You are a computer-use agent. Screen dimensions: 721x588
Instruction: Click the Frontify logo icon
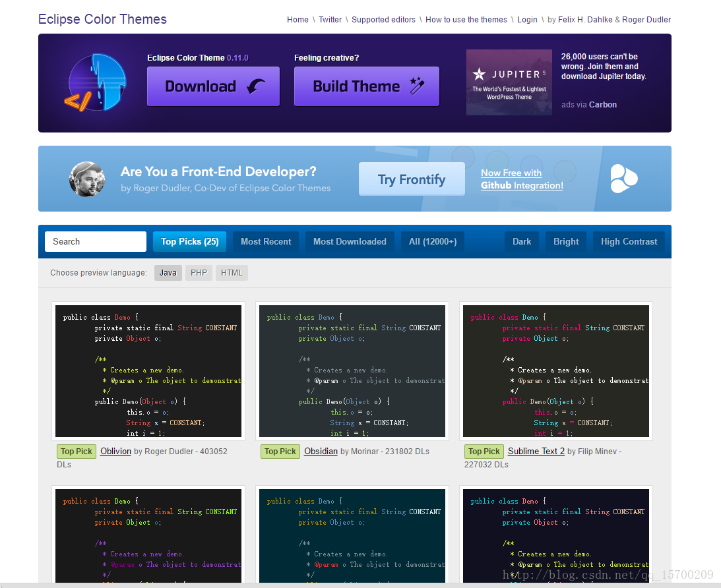coord(623,179)
